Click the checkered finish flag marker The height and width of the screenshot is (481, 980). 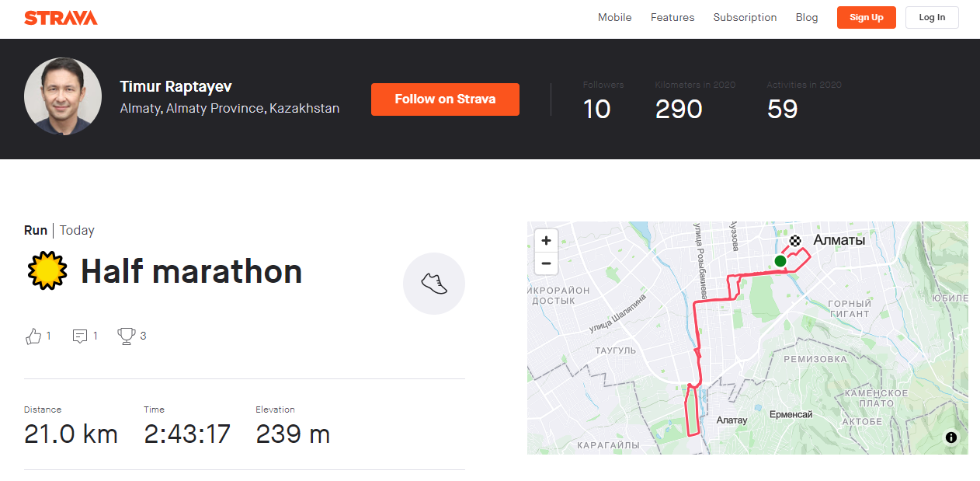[795, 242]
